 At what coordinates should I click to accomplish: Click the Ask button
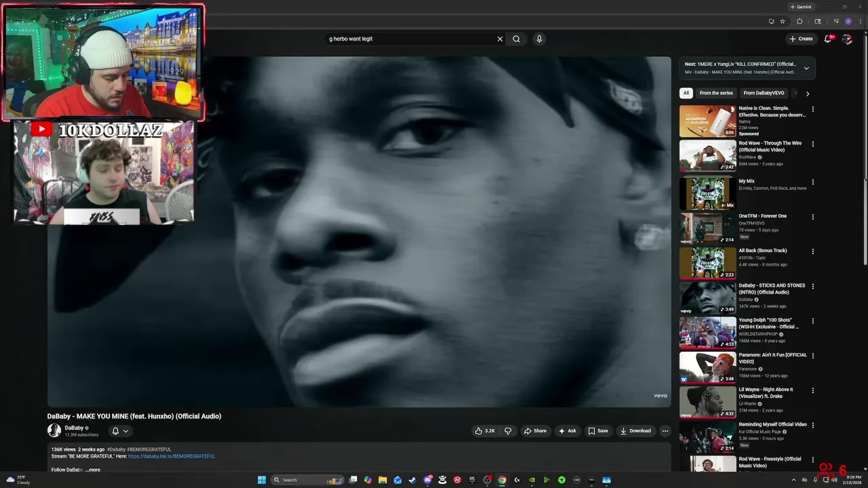coord(567,431)
